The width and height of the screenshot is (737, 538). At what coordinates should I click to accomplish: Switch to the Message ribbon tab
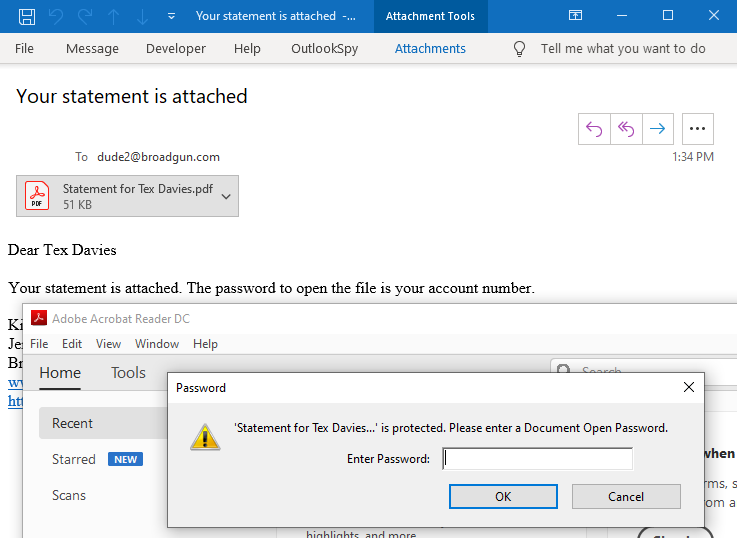pyautogui.click(x=92, y=48)
